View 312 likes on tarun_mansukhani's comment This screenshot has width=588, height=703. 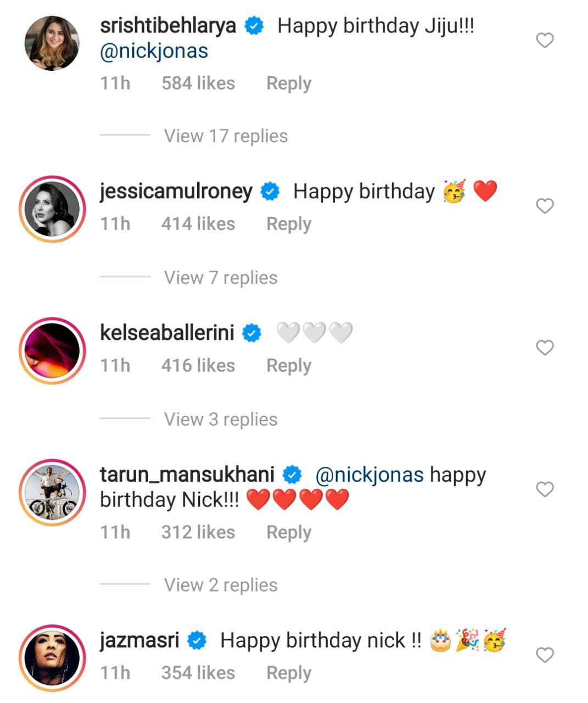coord(198,533)
